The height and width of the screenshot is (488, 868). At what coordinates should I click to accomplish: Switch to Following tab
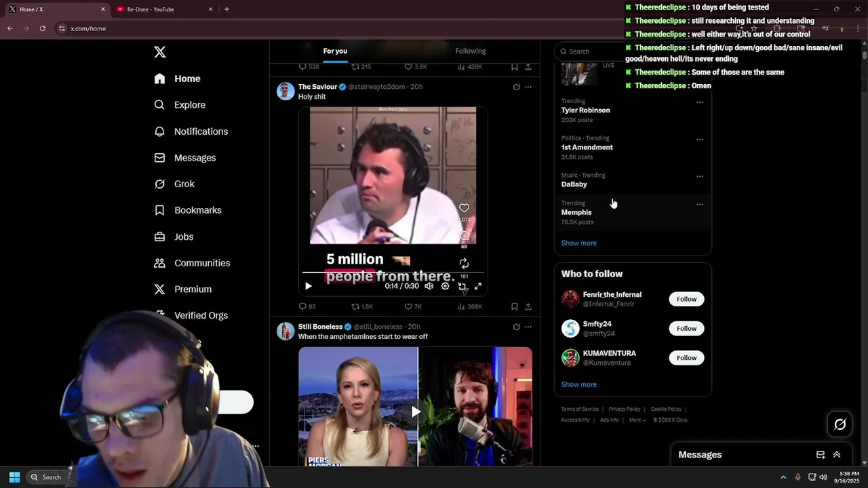pos(470,51)
